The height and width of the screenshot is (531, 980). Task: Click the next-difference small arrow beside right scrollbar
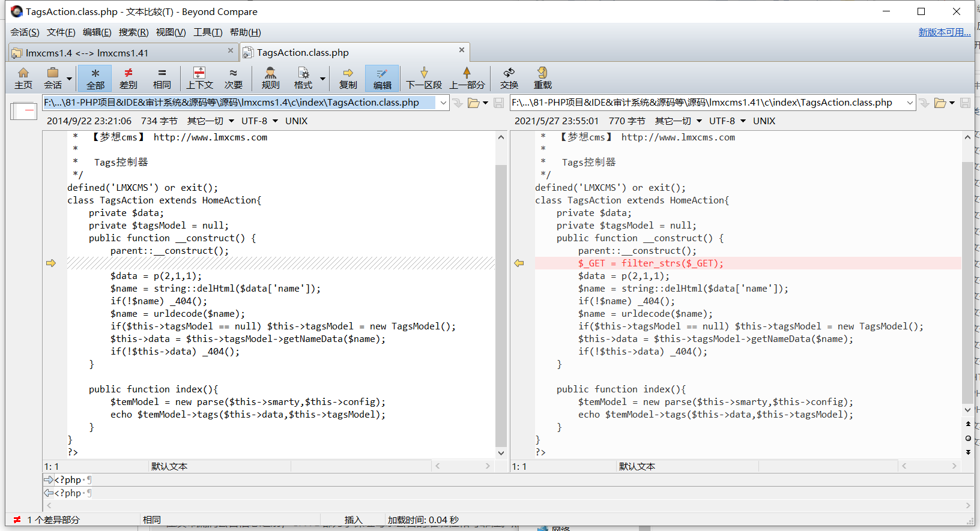[x=968, y=452]
